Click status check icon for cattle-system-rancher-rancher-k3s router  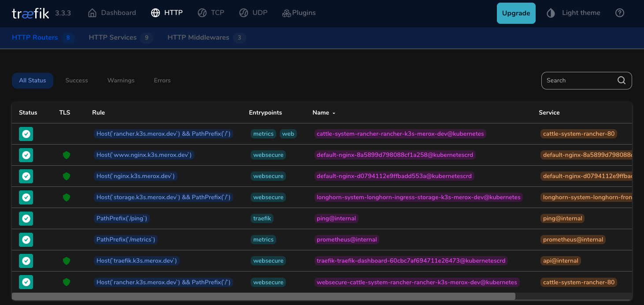[26, 134]
